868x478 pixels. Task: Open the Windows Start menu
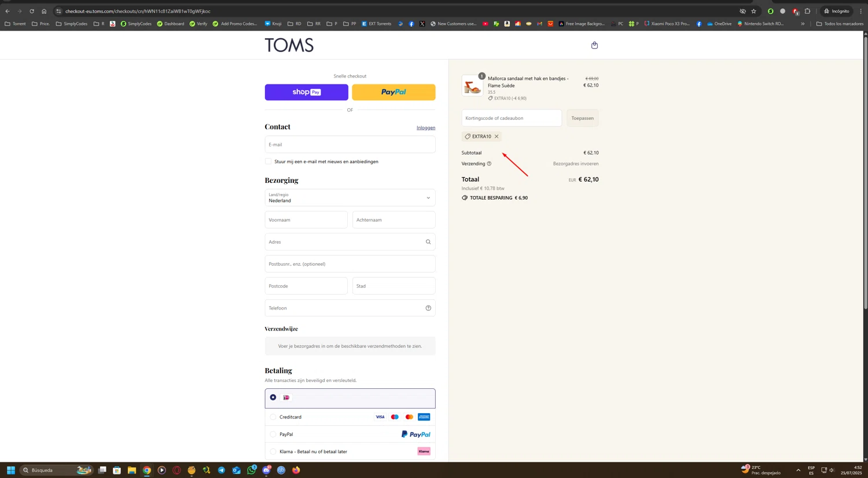10,470
